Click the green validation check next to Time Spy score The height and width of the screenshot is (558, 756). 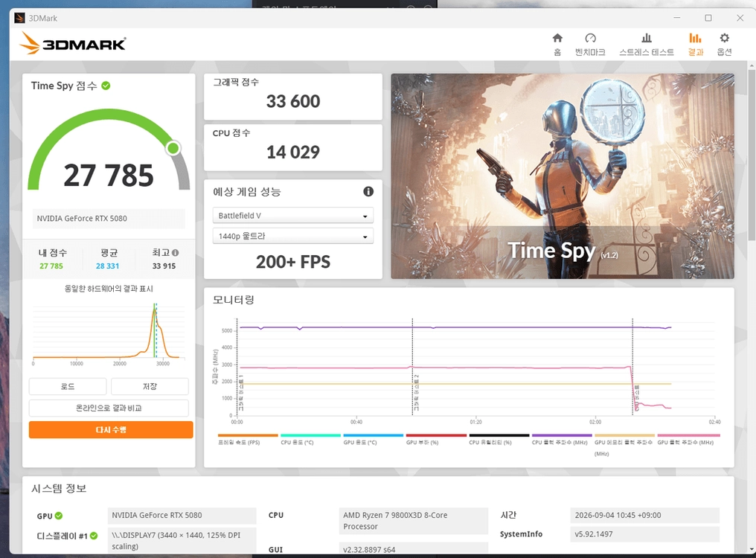point(106,86)
